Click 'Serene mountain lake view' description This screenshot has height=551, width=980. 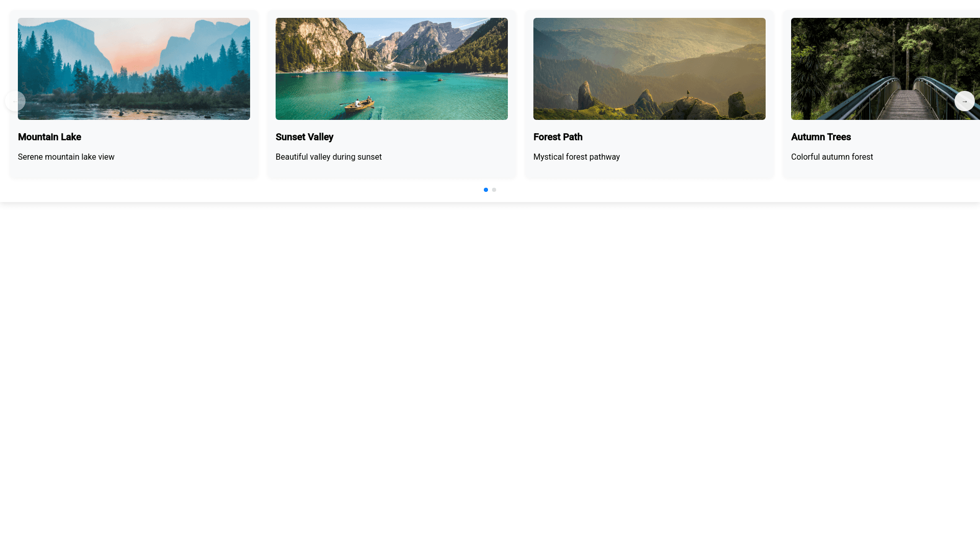click(66, 157)
